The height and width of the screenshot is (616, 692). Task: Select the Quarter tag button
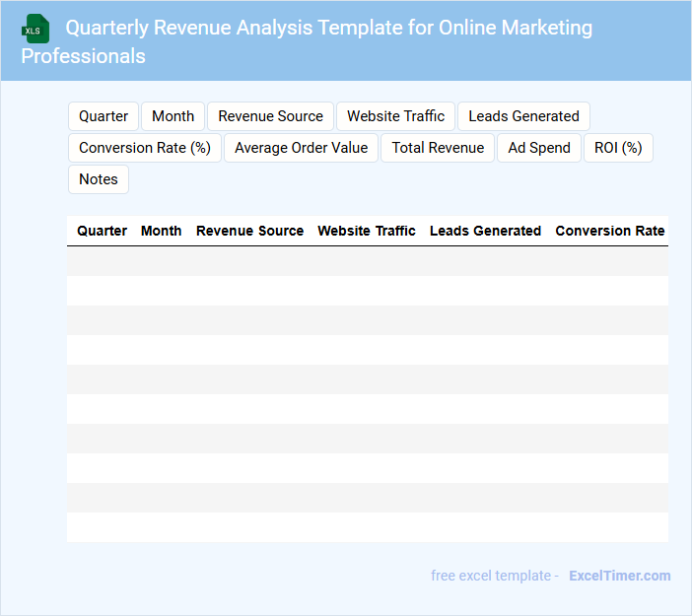pos(104,116)
